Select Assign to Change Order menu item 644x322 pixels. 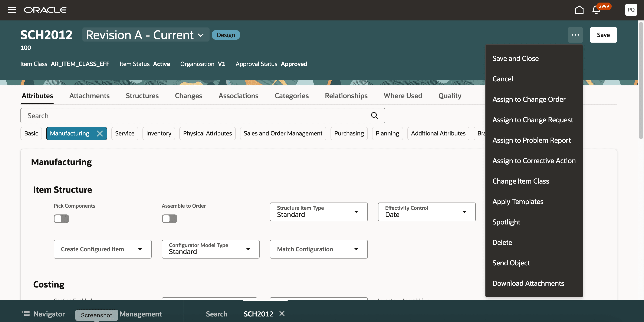529,99
